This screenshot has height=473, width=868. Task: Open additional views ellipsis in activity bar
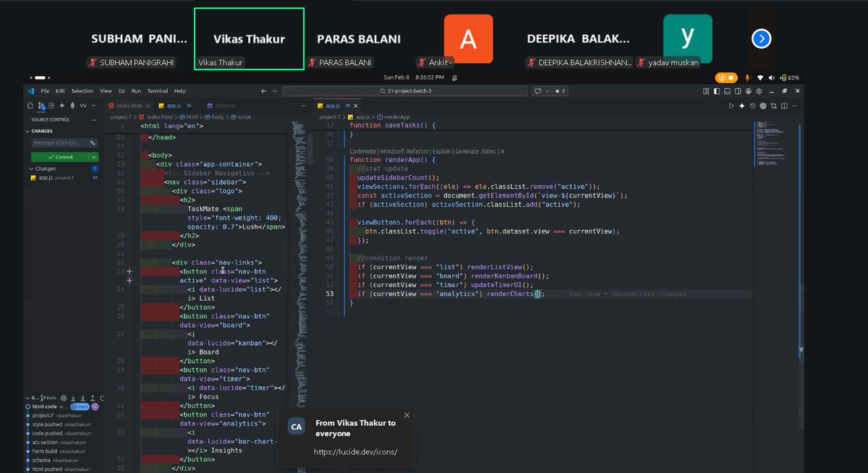coord(93,106)
